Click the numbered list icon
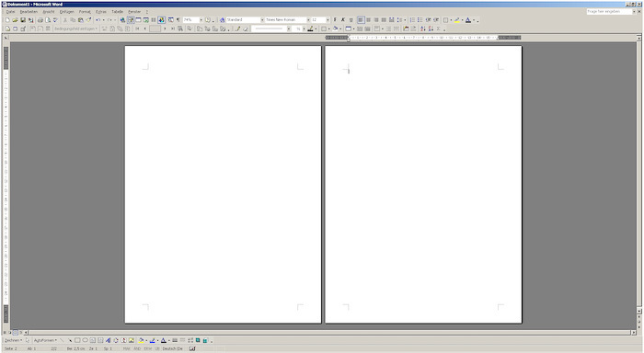644x353 pixels. (412, 19)
